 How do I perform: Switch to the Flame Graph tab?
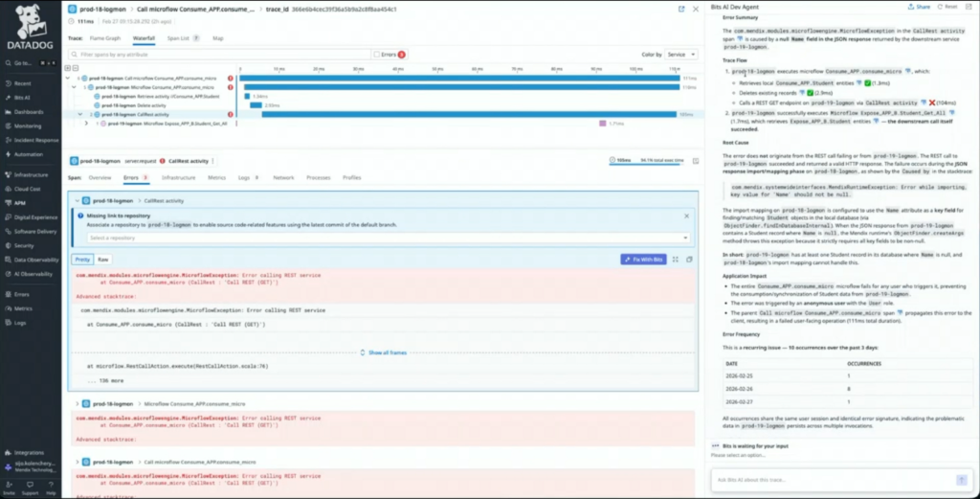105,38
